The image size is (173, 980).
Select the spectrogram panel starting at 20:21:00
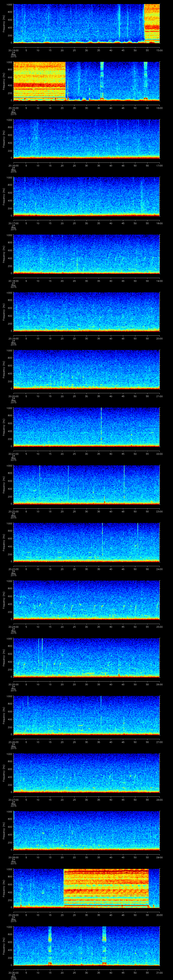pos(86,427)
